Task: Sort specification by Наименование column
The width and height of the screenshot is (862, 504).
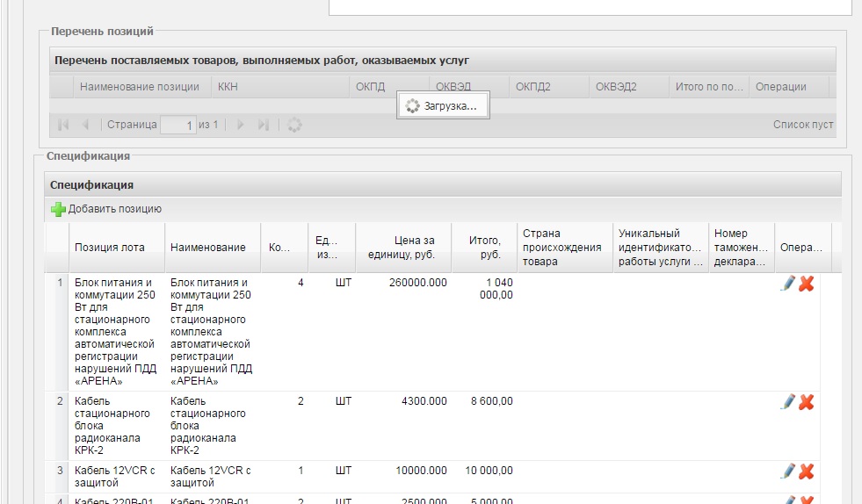Action: 213,248
